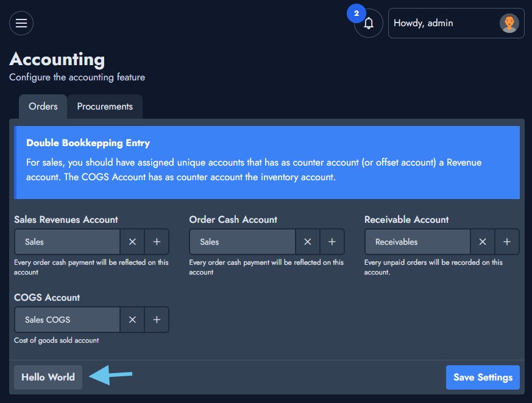Add new COGS Account entry

[157, 320]
